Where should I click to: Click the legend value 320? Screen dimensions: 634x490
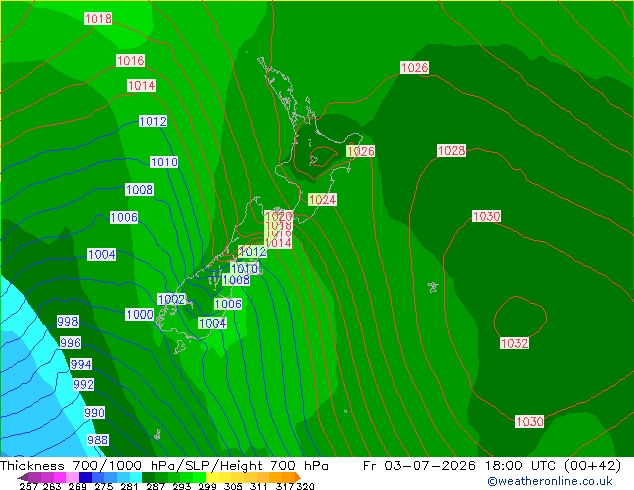tap(305, 486)
